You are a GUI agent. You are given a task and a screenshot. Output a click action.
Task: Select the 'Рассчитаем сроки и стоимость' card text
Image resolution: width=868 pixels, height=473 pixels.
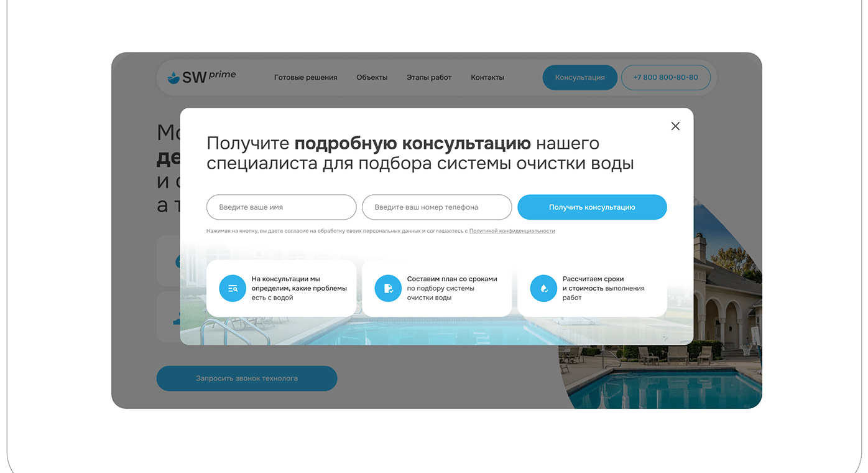603,288
